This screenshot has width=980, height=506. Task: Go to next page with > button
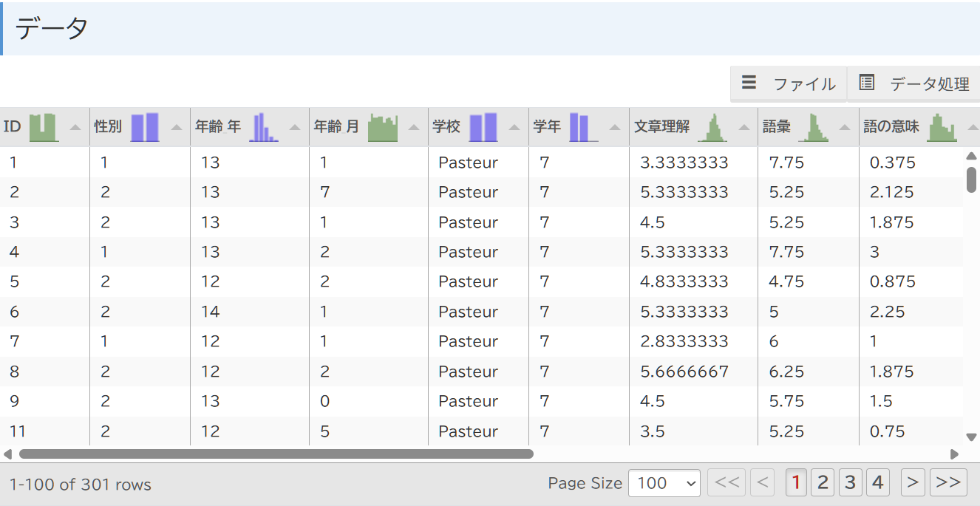coord(913,483)
